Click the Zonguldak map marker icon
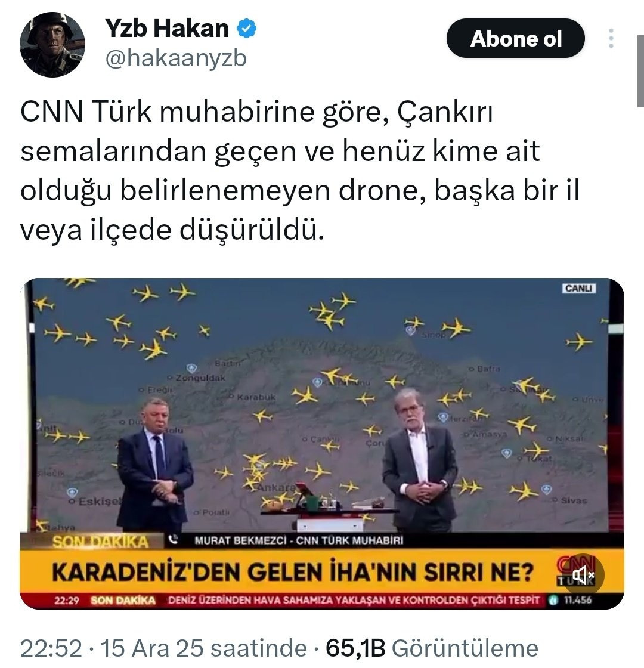The image size is (644, 668). [x=191, y=368]
